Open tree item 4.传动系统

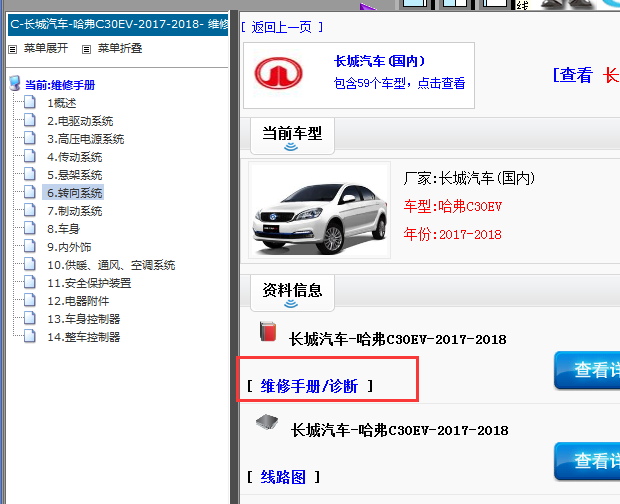pos(75,157)
